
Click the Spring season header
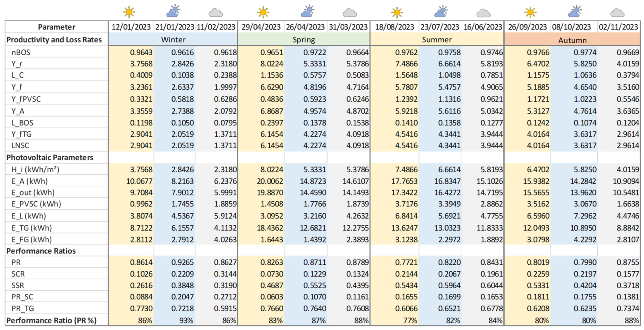click(304, 40)
